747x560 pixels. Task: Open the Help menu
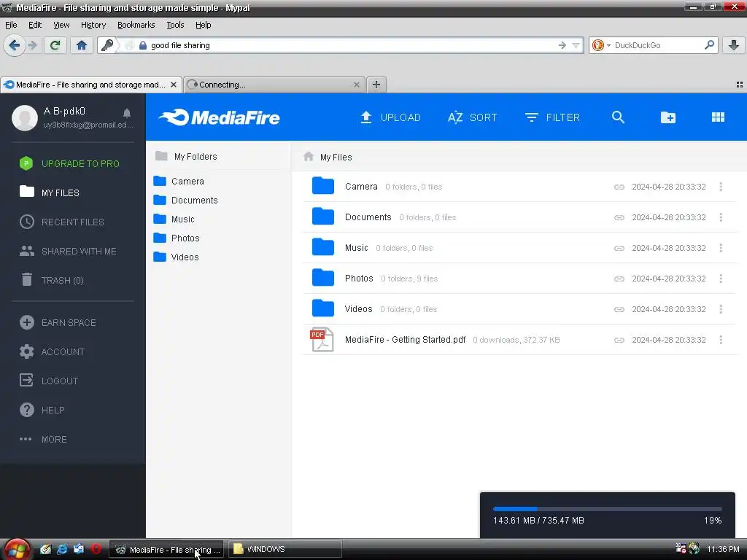[203, 25]
